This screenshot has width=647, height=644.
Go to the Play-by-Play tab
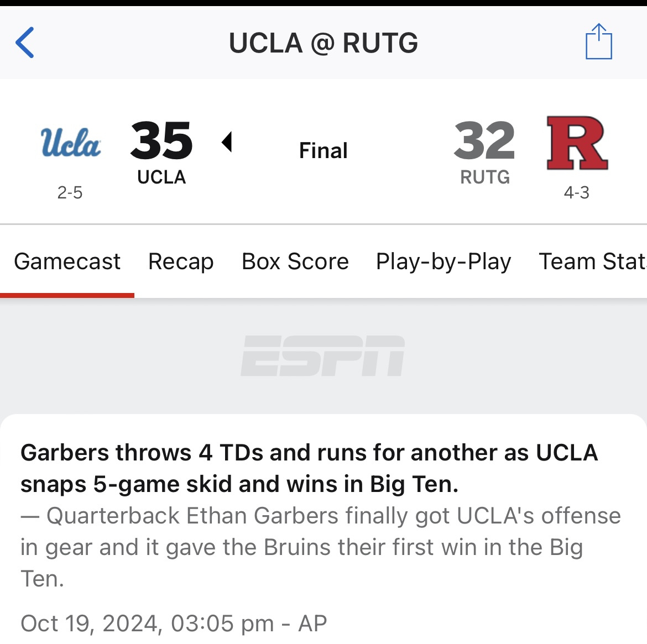point(443,261)
